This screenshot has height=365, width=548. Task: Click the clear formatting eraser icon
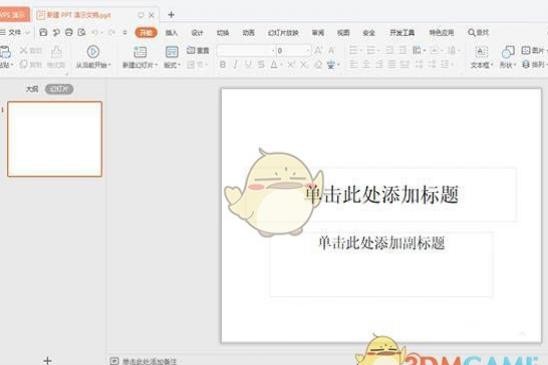click(x=318, y=64)
